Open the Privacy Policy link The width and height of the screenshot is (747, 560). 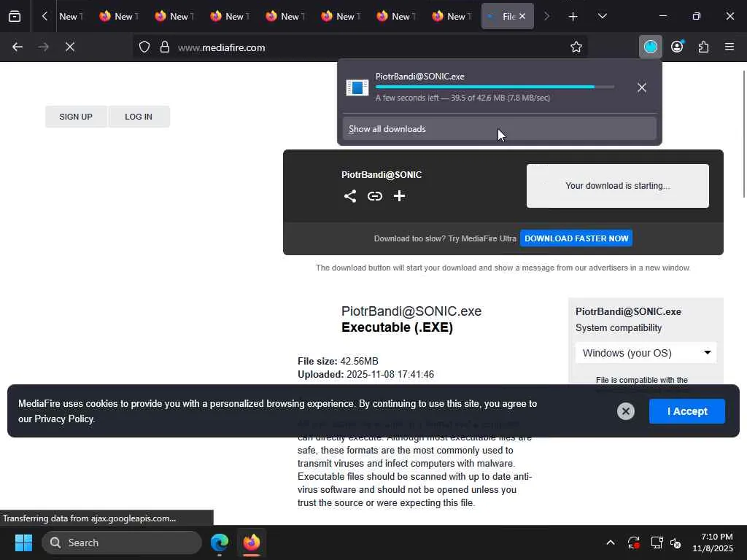(x=64, y=419)
